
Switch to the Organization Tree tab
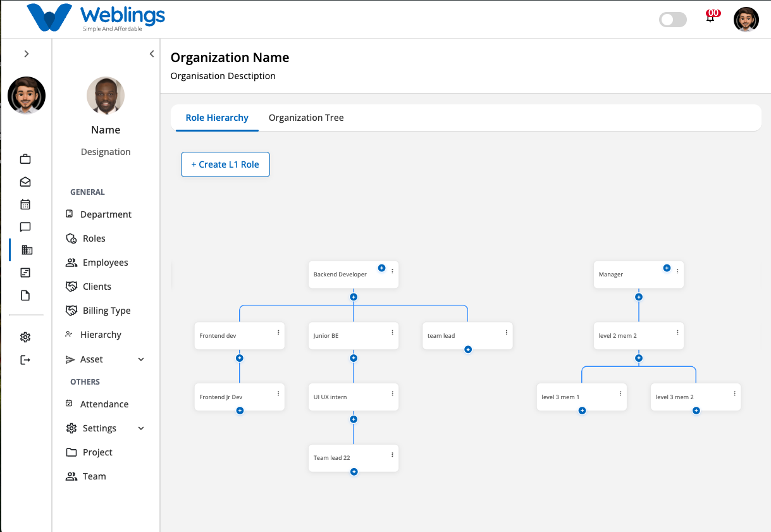click(x=306, y=118)
